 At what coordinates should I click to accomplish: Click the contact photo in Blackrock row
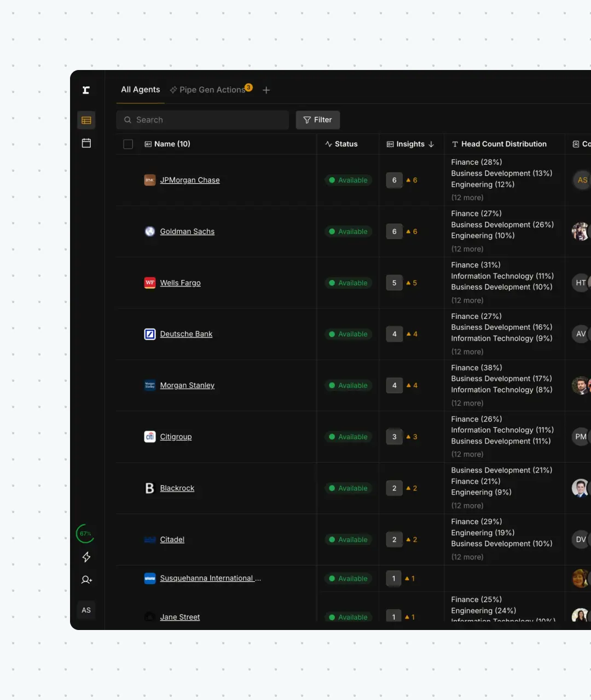point(580,488)
